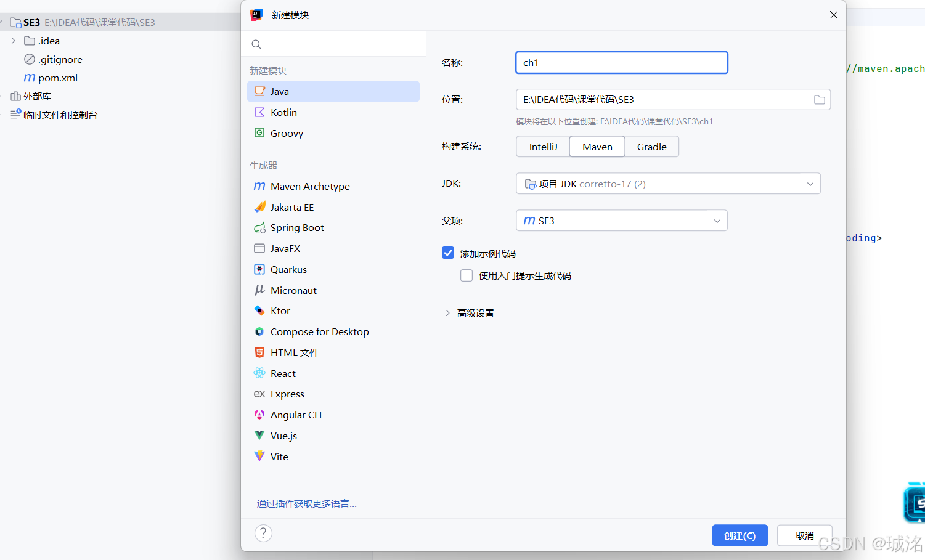Image resolution: width=925 pixels, height=560 pixels.
Task: Expand 高级设置 section
Action: click(447, 313)
